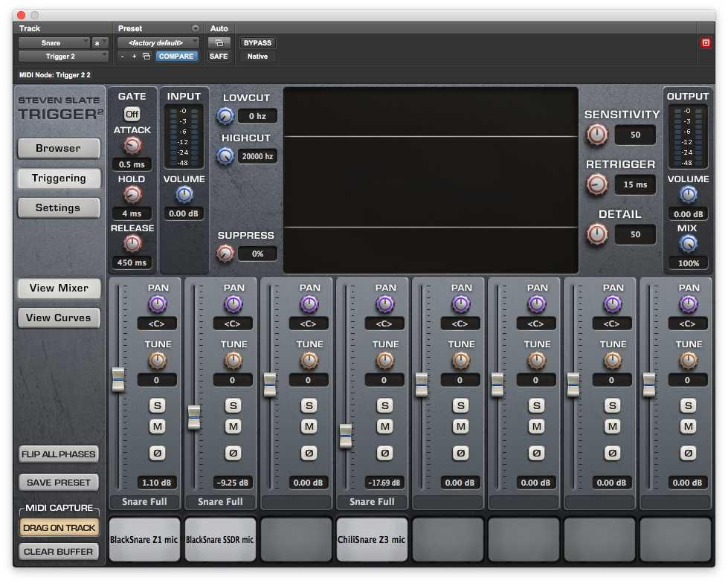Image resolution: width=728 pixels, height=583 pixels.
Task: Click the output MIX knob
Action: pos(689,244)
